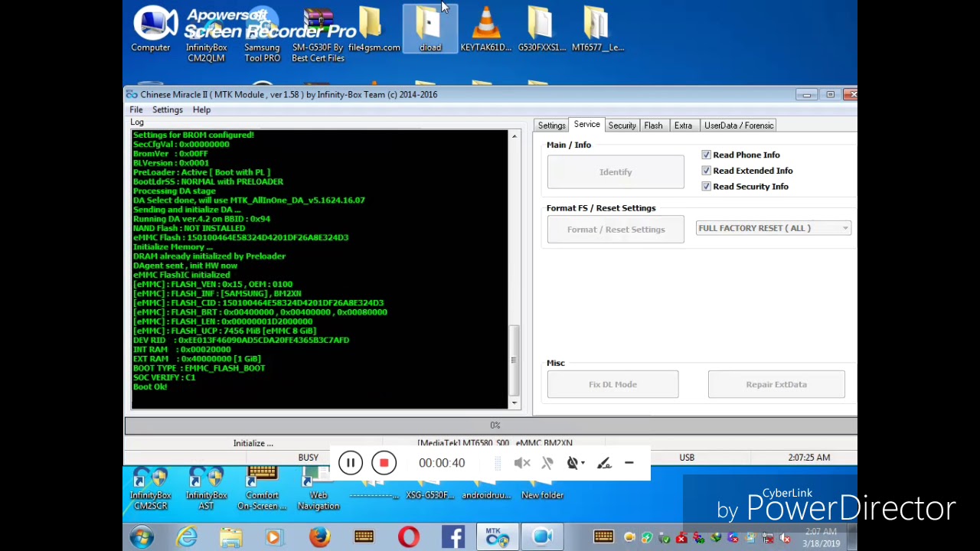980x551 pixels.
Task: Open the New folder on the desktop
Action: pos(542,490)
